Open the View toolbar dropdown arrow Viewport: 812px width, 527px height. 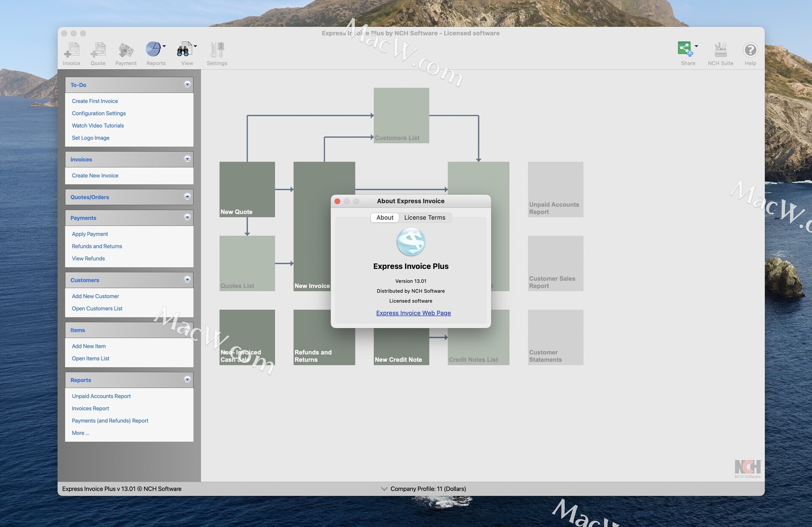(x=195, y=46)
